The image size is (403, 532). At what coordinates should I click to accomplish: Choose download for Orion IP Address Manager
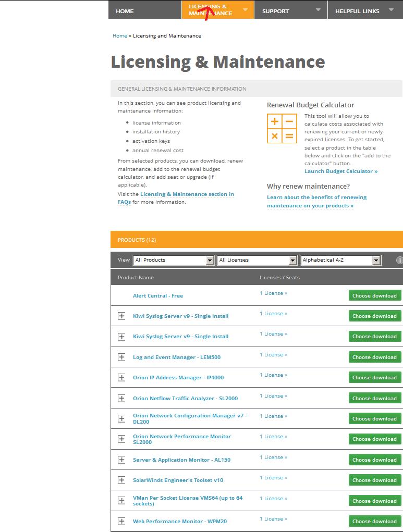pos(375,377)
